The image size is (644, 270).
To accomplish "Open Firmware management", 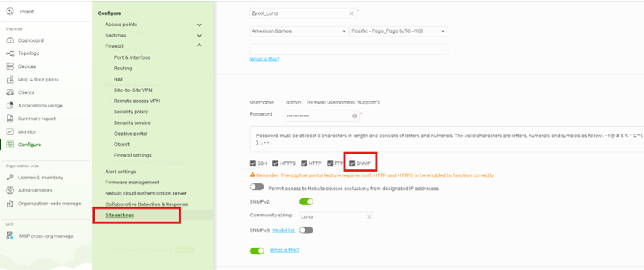I will [x=133, y=182].
